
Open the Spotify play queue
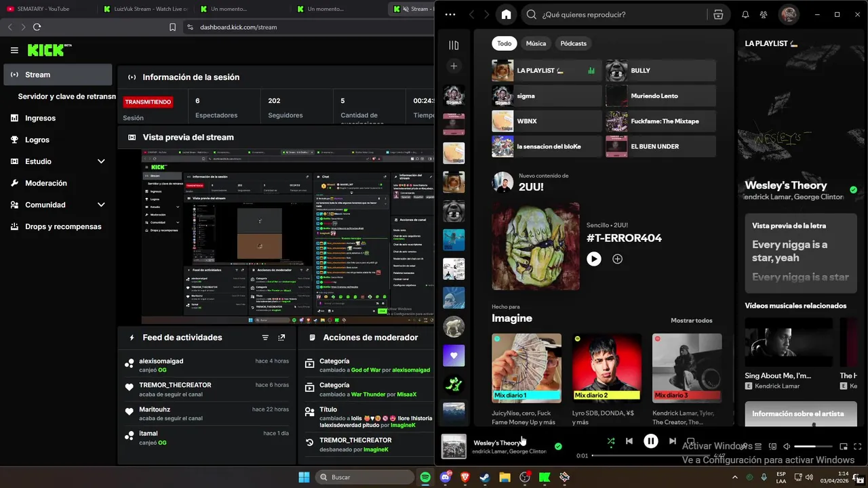tap(758, 447)
